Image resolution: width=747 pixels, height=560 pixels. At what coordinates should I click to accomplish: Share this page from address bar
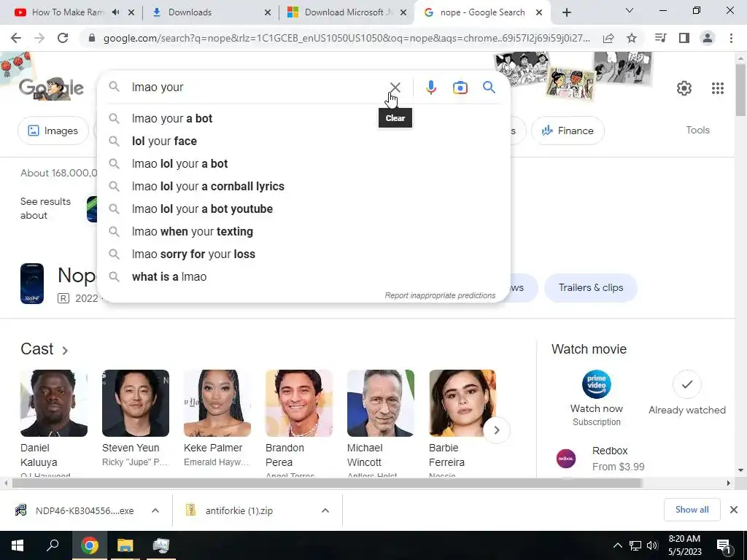[608, 38]
